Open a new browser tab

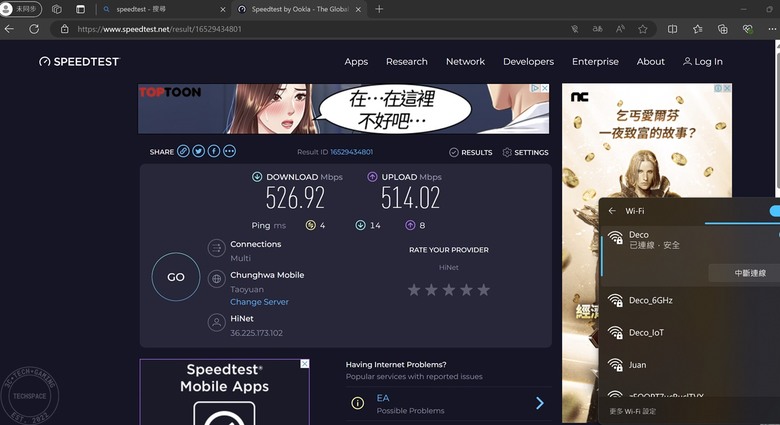coord(379,9)
